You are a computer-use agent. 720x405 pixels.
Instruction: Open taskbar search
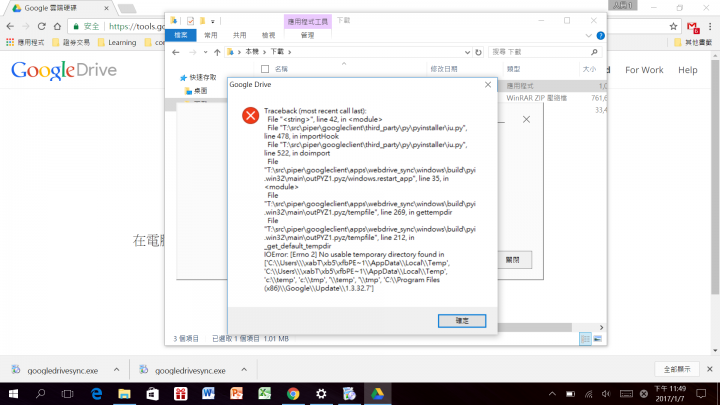[40, 394]
